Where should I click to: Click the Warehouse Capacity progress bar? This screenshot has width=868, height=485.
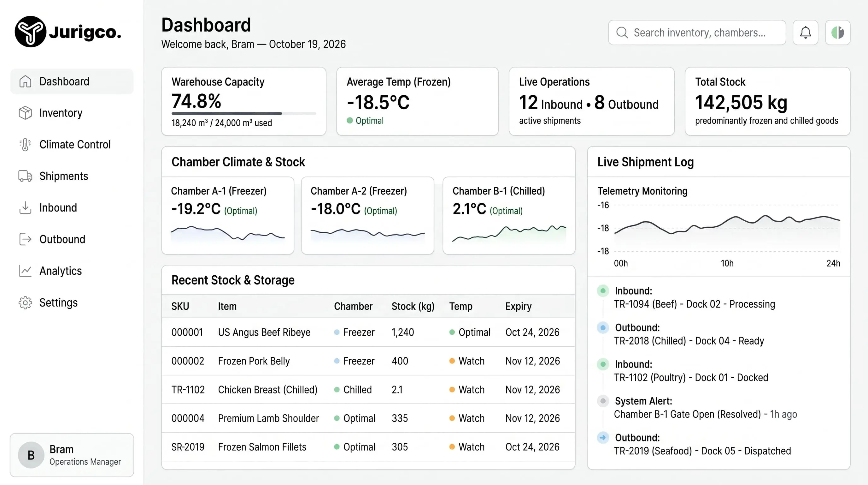click(243, 113)
